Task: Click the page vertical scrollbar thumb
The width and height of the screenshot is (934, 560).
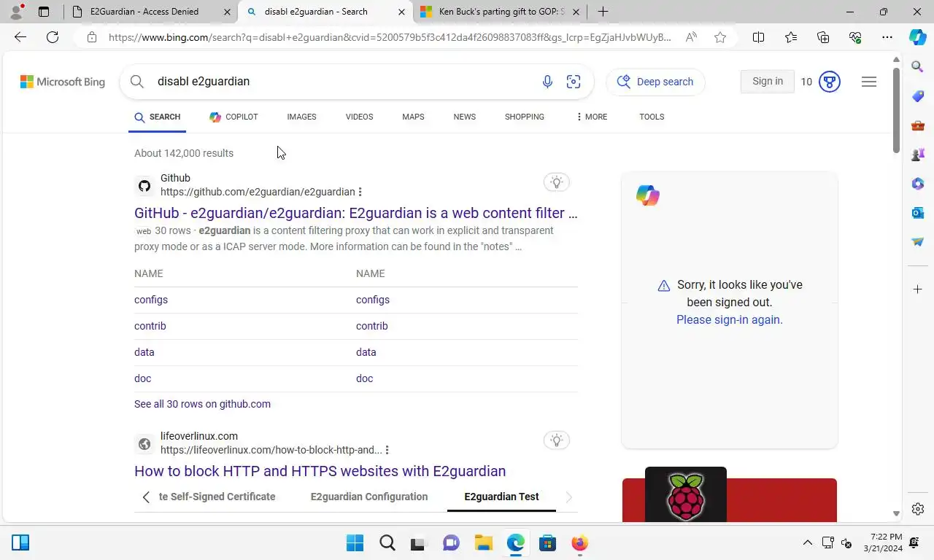Action: click(896, 111)
